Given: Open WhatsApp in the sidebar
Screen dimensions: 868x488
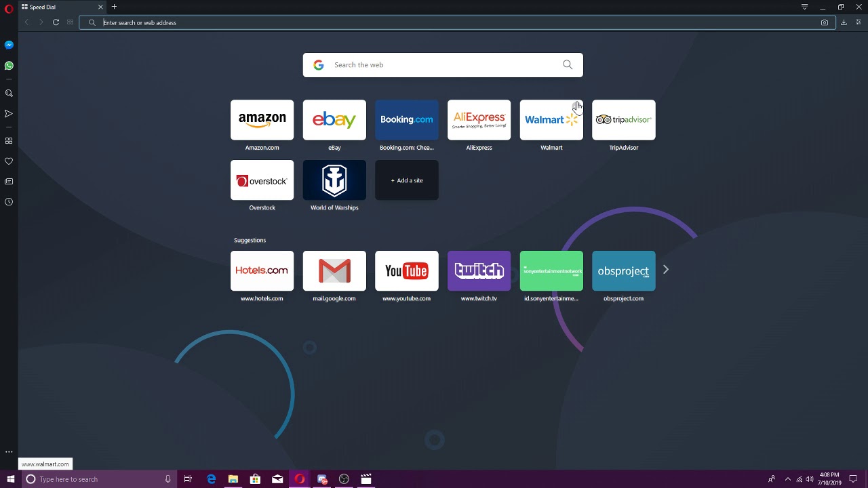Looking at the screenshot, I should point(9,66).
